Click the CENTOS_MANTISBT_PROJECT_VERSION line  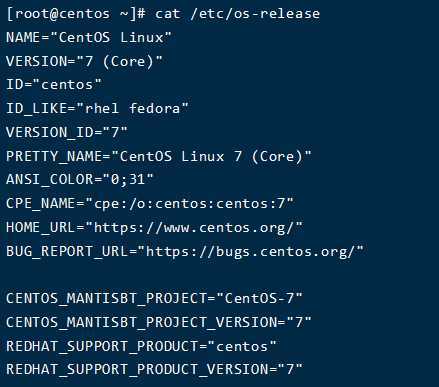(x=159, y=322)
